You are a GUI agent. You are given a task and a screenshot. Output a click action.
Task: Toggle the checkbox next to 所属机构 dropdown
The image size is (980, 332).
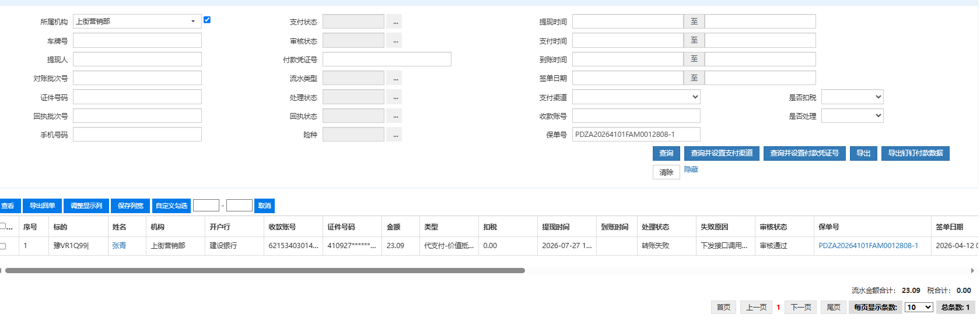[207, 20]
